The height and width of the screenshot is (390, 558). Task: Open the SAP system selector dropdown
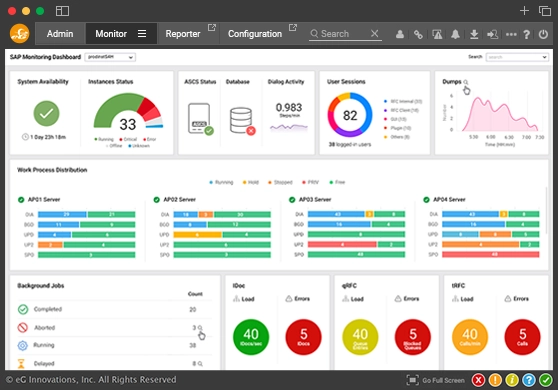tap(110, 57)
